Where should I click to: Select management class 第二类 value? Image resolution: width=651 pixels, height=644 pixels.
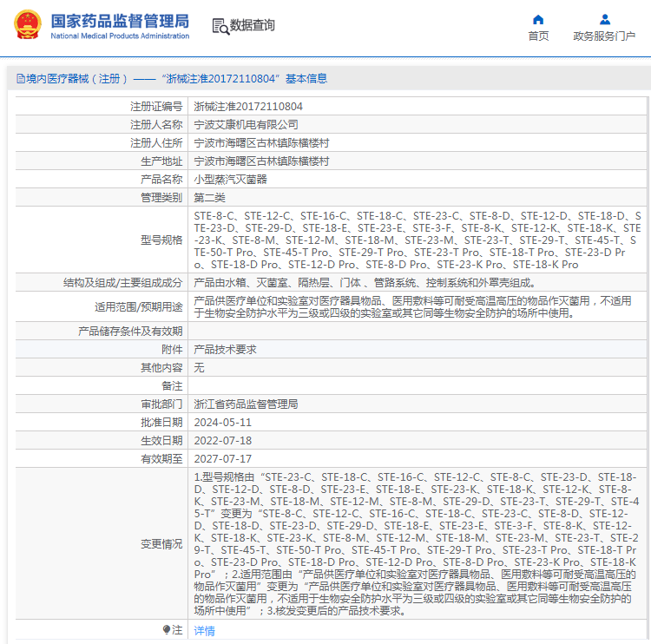(210, 198)
